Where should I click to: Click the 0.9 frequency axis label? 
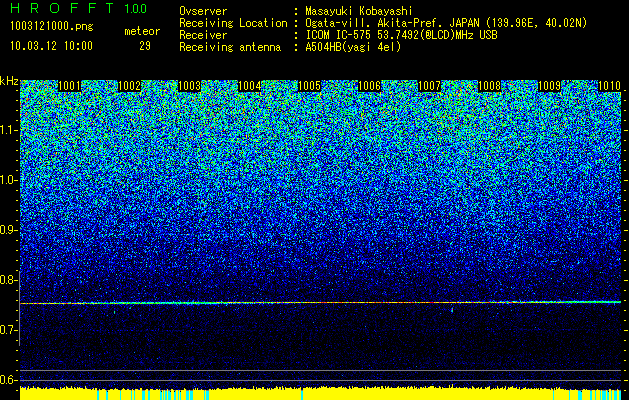8,230
